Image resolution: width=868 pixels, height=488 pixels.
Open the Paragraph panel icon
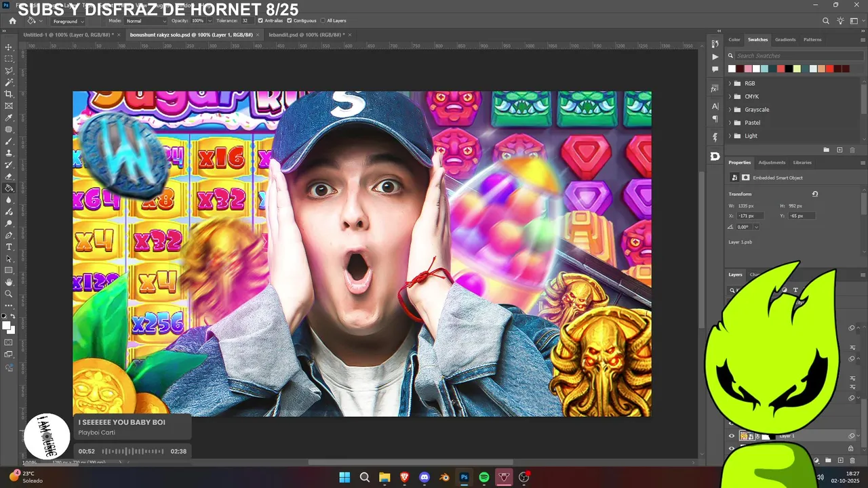715,119
